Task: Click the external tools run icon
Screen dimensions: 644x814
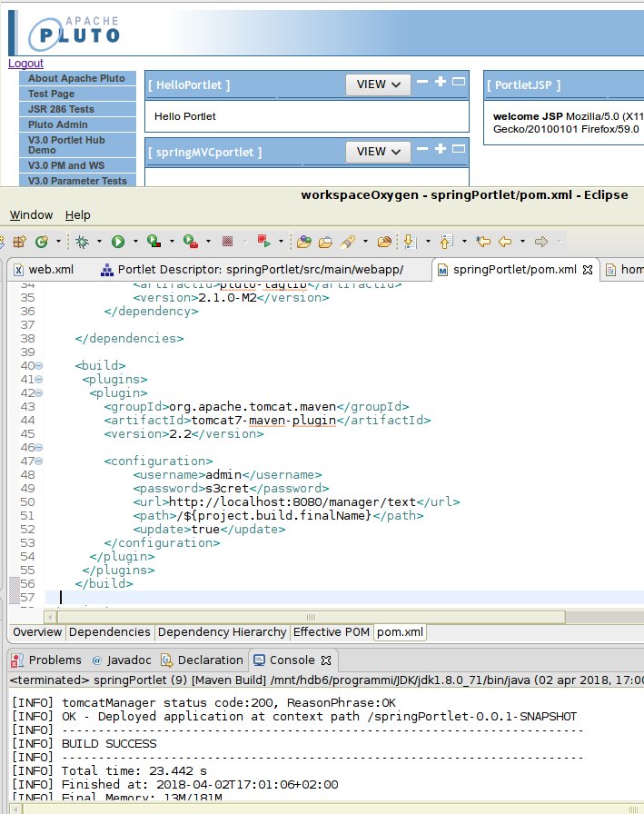Action: (191, 242)
